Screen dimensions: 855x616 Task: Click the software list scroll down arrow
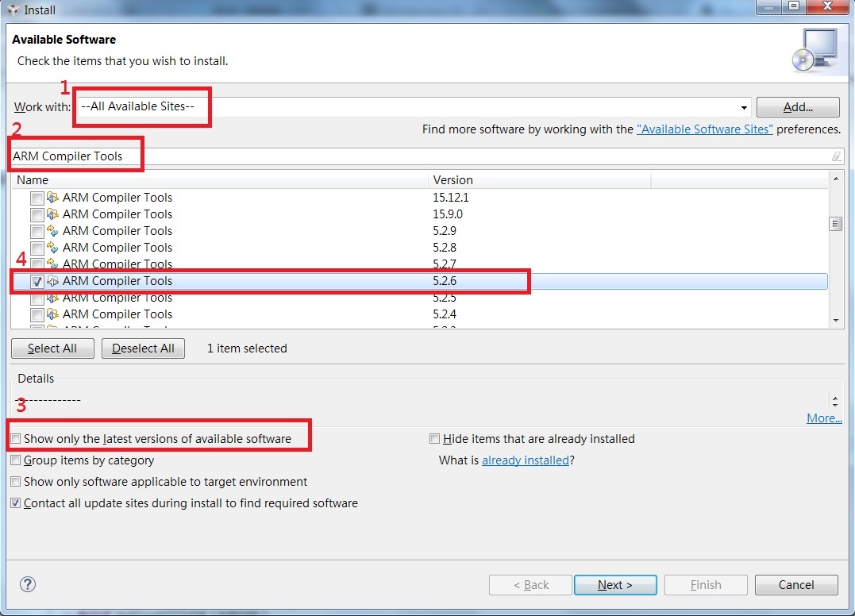coord(835,321)
